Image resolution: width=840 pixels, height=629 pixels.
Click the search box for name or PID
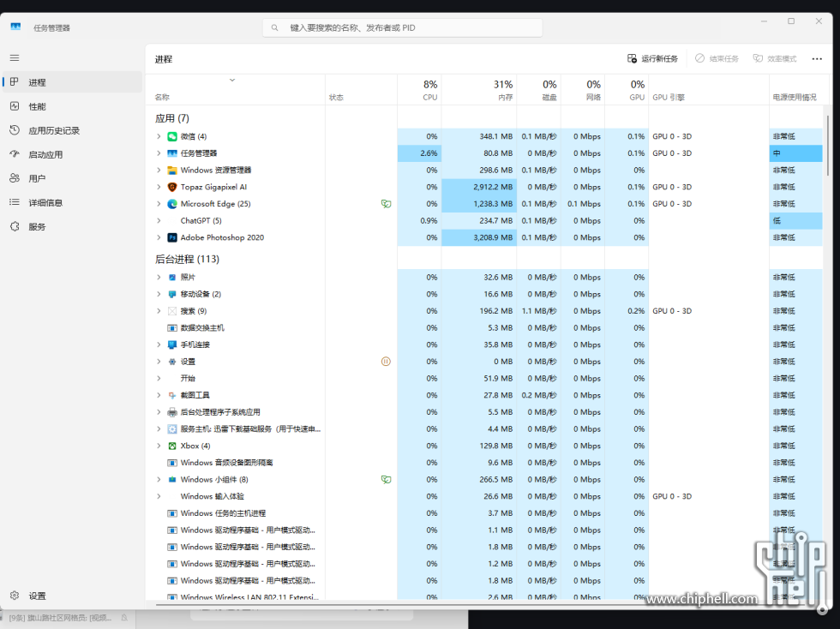coord(403,27)
